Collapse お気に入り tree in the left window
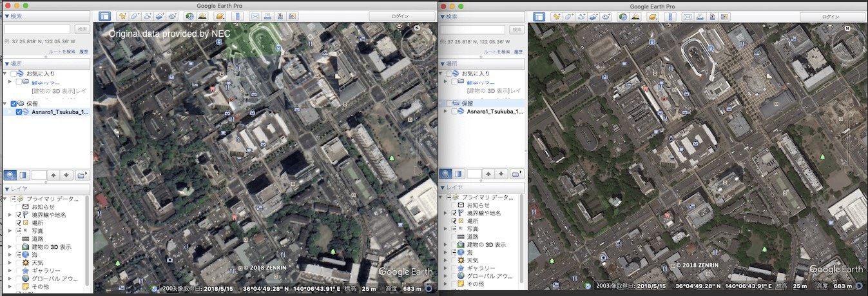The width and height of the screenshot is (868, 296). (6, 74)
